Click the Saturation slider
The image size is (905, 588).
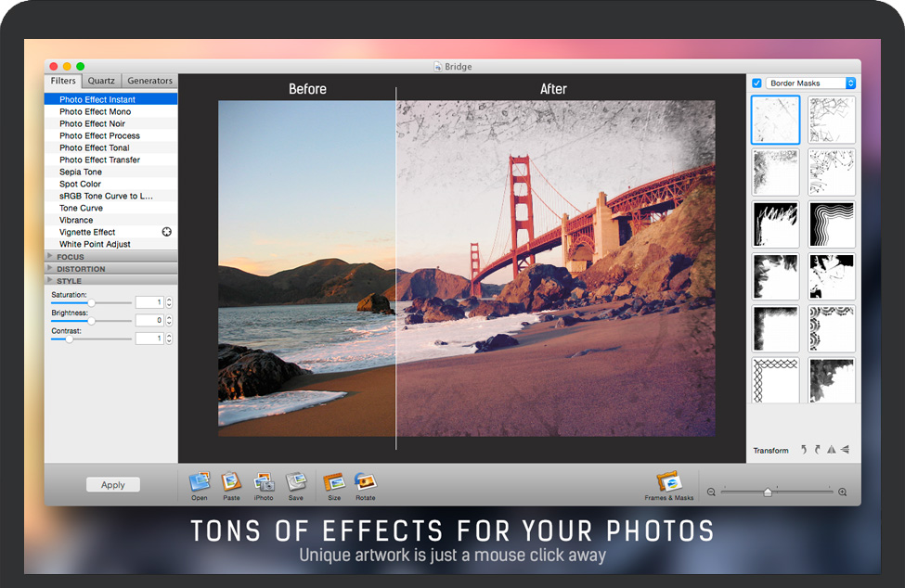(91, 302)
